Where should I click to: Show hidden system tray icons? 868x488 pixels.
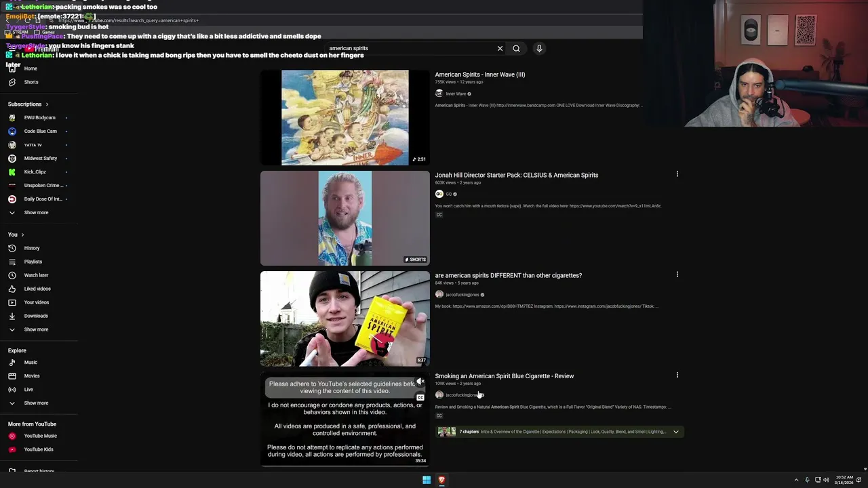[x=796, y=480]
